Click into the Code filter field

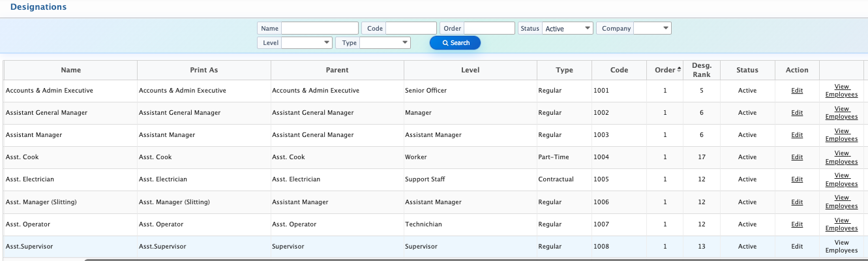pos(411,29)
